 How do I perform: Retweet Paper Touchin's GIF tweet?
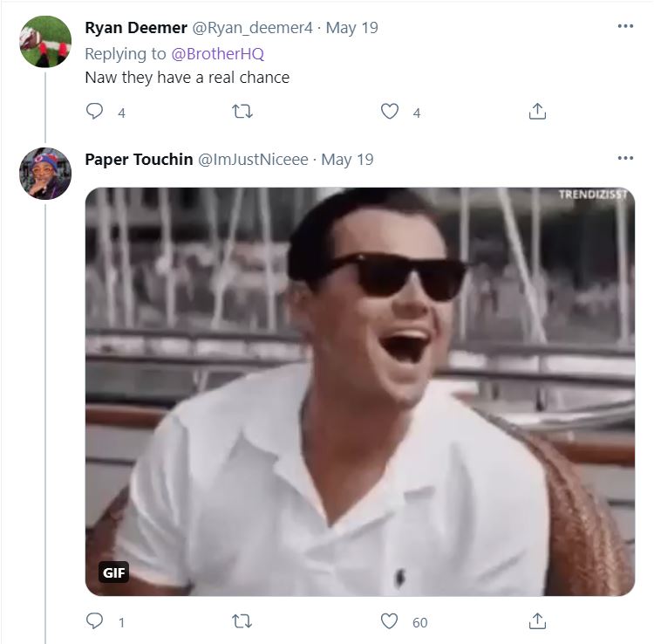[242, 621]
